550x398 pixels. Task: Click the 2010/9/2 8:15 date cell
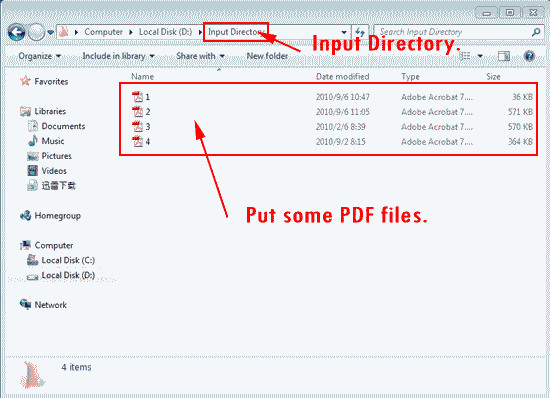[341, 142]
